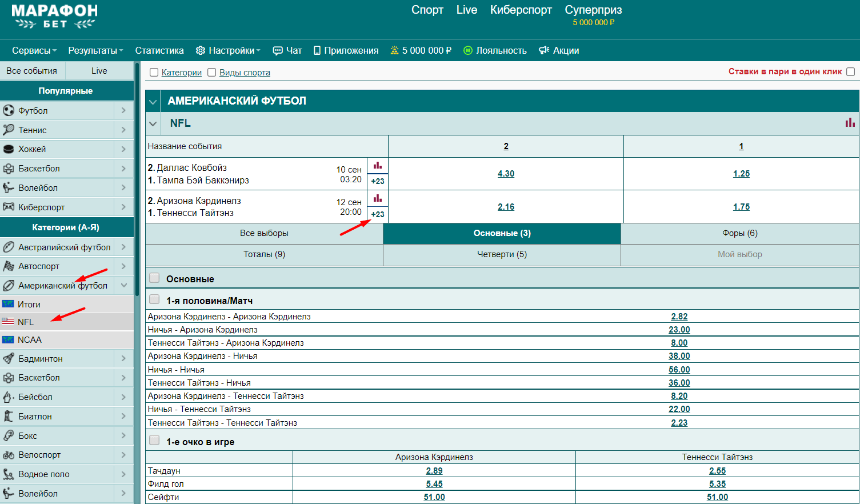Click the esports gamepad icon
The height and width of the screenshot is (504, 860).
(9, 207)
